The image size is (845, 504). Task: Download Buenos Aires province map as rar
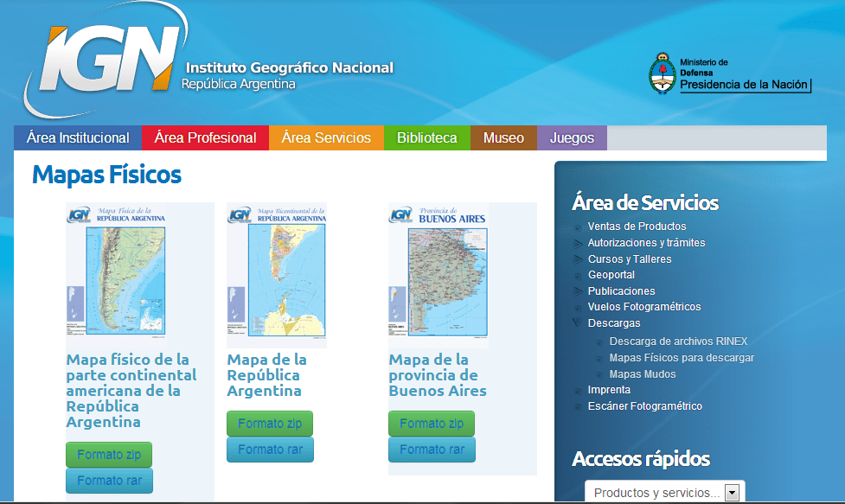432,449
